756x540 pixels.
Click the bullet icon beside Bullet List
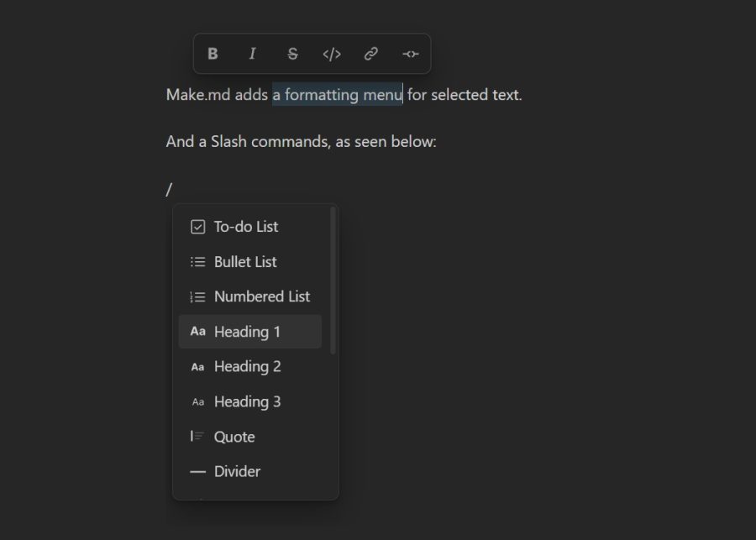tap(197, 261)
